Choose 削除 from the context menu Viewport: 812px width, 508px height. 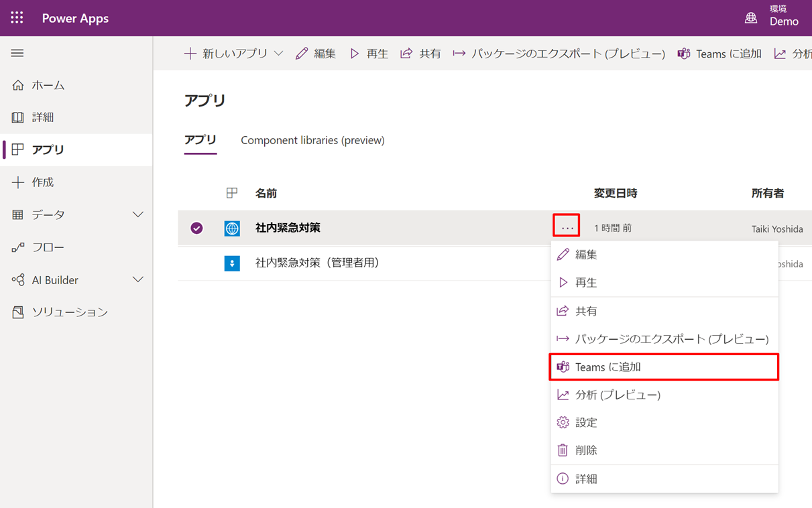point(664,450)
